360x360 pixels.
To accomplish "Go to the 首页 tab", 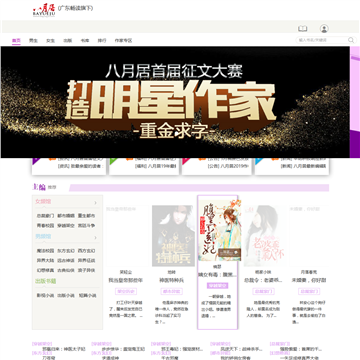I will tap(16, 40).
